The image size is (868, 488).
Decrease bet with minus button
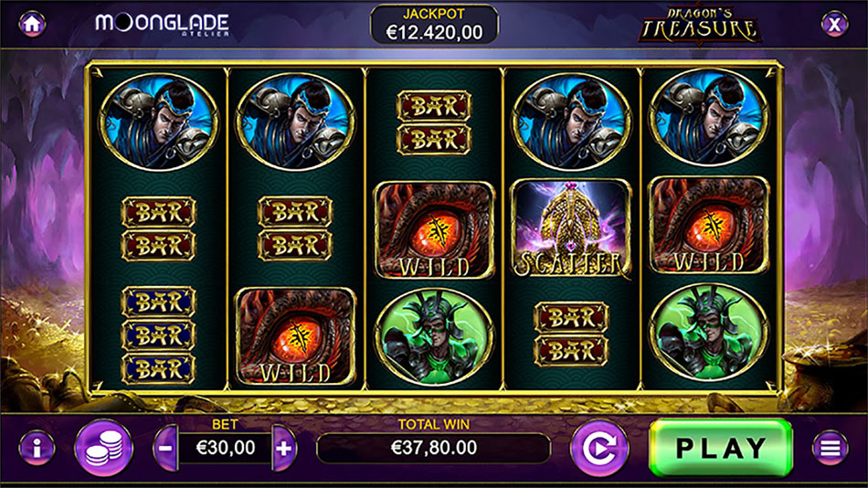pyautogui.click(x=166, y=448)
